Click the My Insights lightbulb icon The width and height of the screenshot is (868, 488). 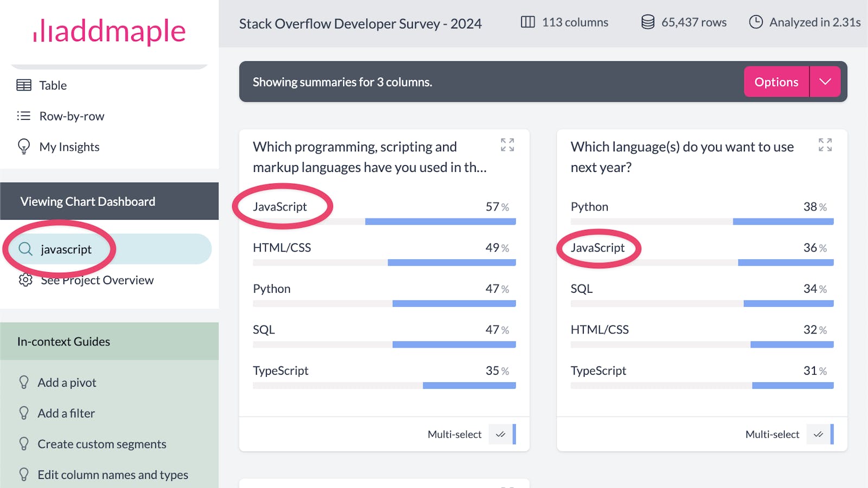(24, 147)
